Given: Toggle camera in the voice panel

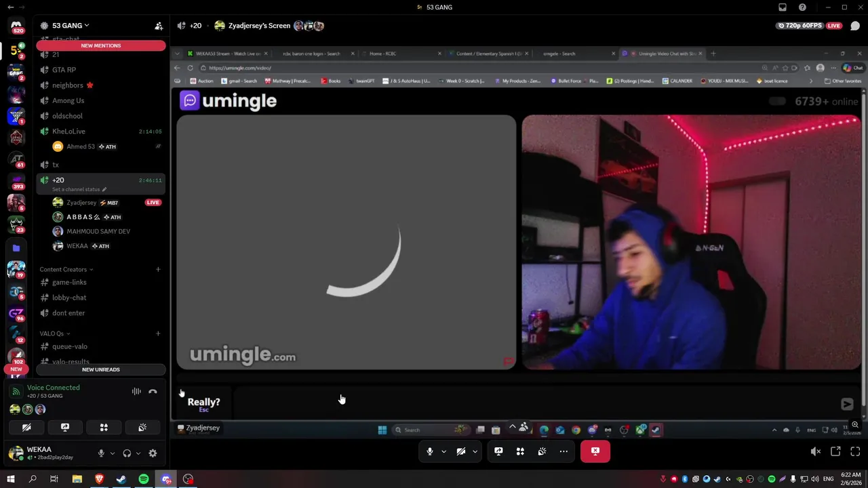Looking at the screenshot, I should click(x=26, y=428).
